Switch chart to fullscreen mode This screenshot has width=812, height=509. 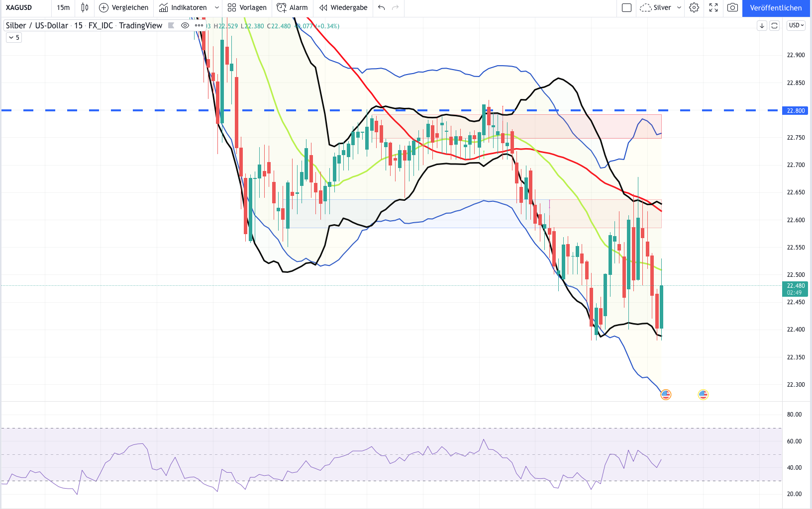click(x=713, y=7)
